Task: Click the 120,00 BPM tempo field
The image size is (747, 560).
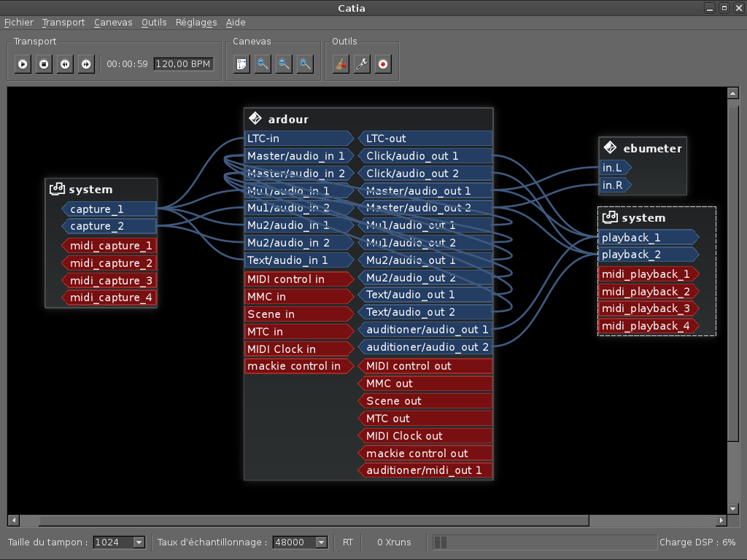Action: pyautogui.click(x=183, y=64)
